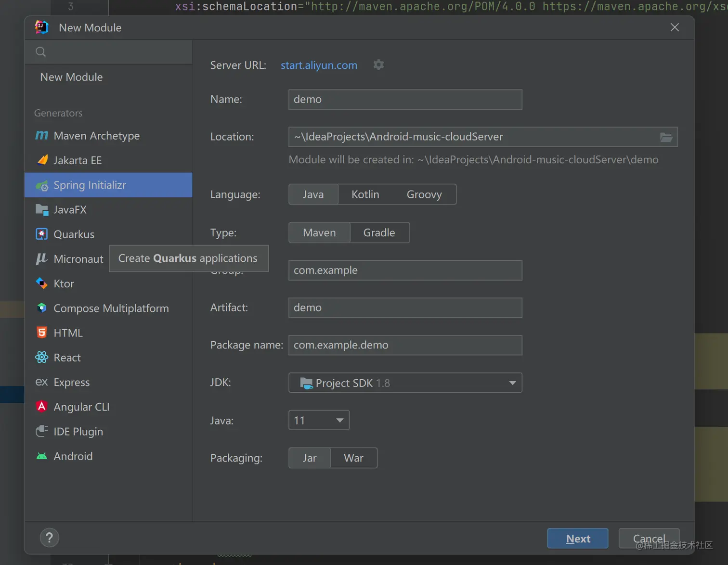Choose Maven as the build type

tap(319, 233)
